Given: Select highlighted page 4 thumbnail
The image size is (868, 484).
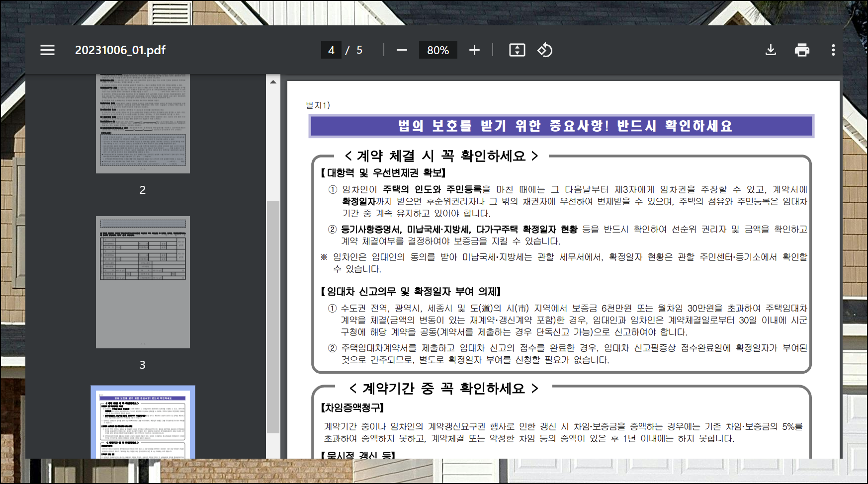Looking at the screenshot, I should tap(143, 422).
